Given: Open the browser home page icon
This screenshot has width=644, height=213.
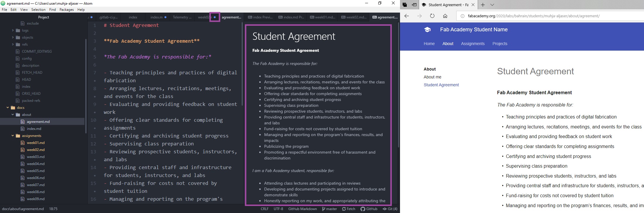Looking at the screenshot, I should point(445,16).
